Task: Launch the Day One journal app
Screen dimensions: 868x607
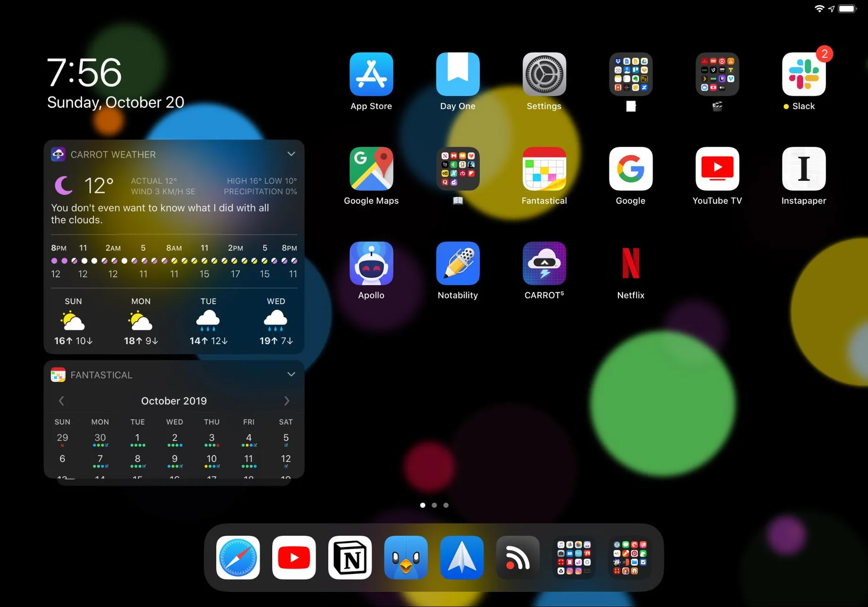Action: (458, 74)
